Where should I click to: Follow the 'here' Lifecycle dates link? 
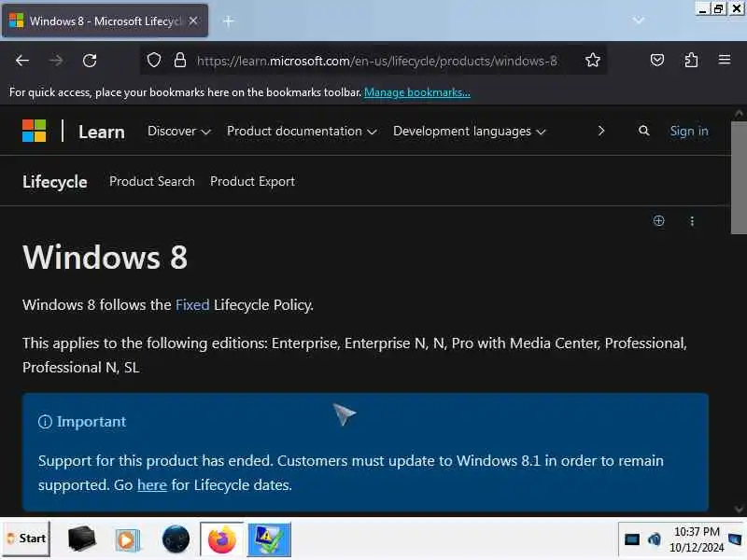152,485
